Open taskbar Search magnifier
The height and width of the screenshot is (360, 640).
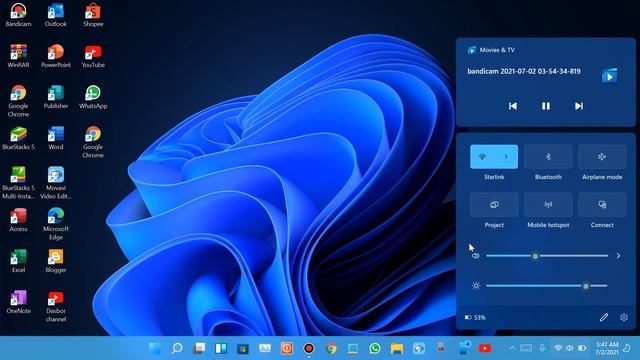coord(177,348)
